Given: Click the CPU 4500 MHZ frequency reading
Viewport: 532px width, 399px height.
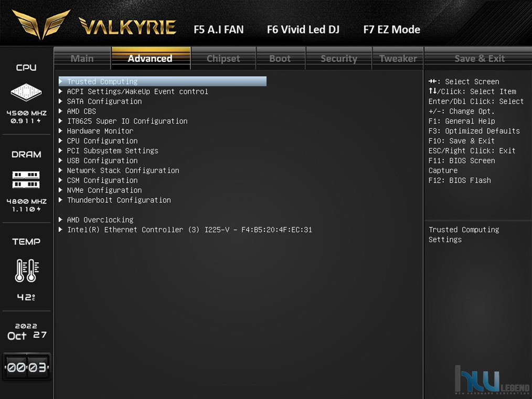Looking at the screenshot, I should click(x=26, y=113).
